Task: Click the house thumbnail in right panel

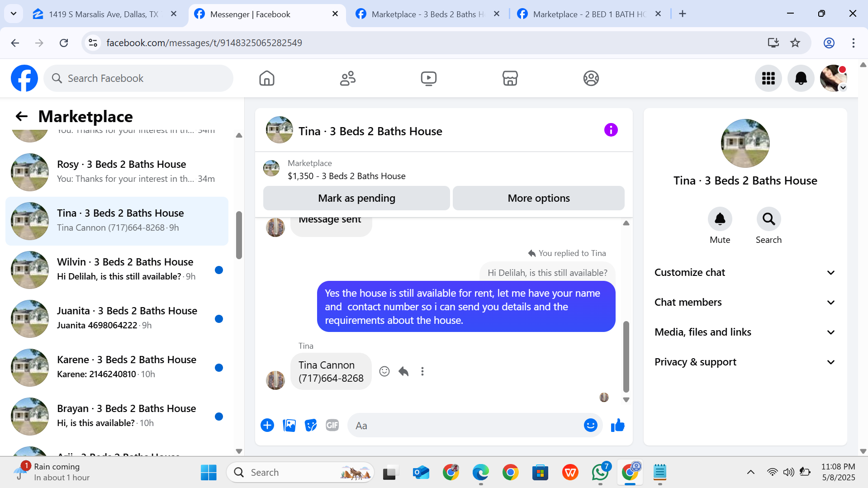Action: [745, 143]
